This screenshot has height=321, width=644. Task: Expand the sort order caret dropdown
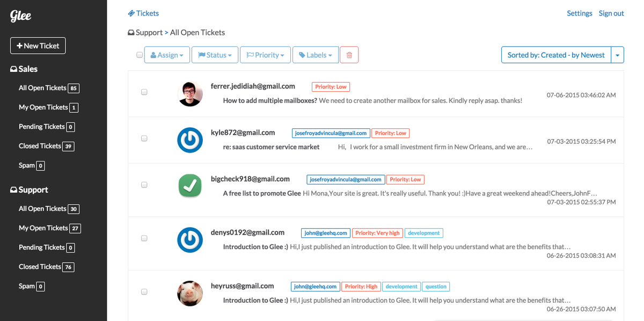(x=618, y=55)
